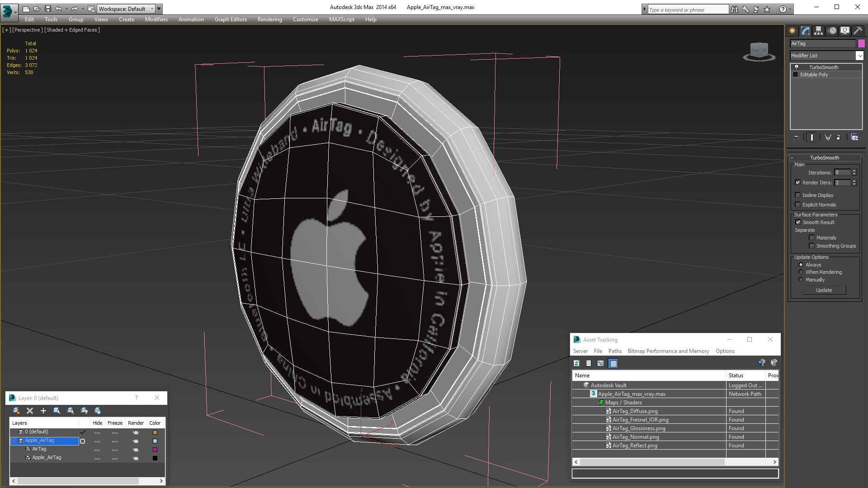Switch Asset Tracking to table view icon
Viewport: 868px width, 488px height.
click(613, 363)
